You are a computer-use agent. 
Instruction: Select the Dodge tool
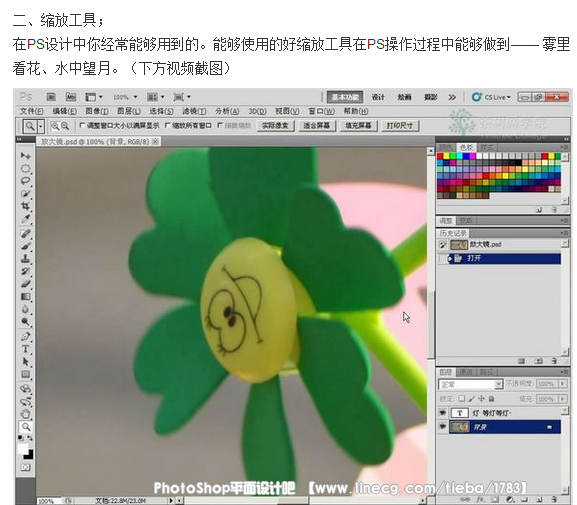pyautogui.click(x=25, y=322)
